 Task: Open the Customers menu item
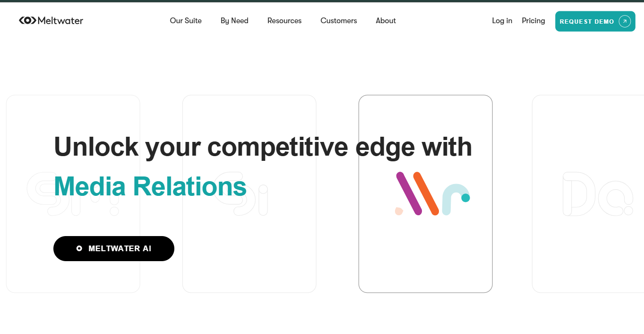[x=339, y=21]
